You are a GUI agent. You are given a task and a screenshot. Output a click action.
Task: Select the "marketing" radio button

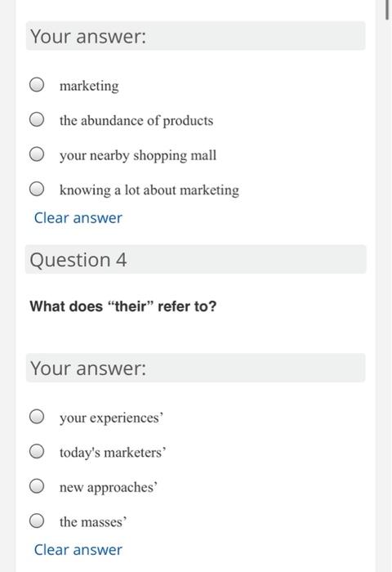pyautogui.click(x=37, y=85)
